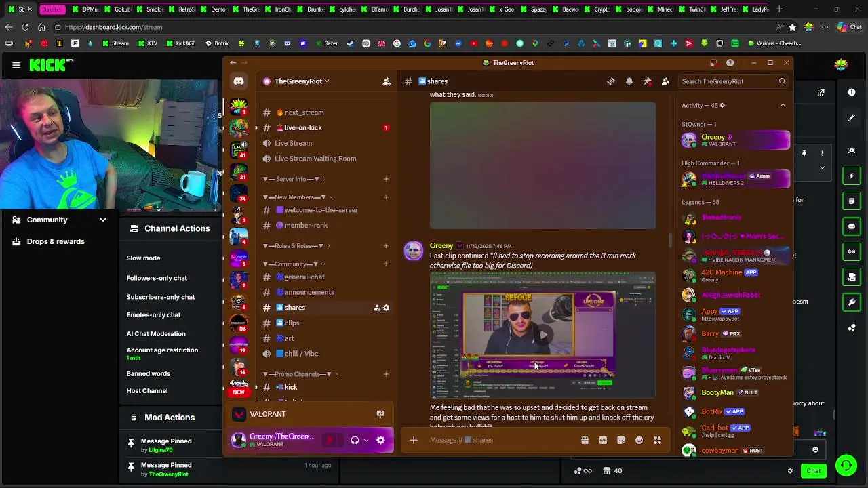Collapse Community channel category
Viewport: 868px width, 488px height.
(x=294, y=264)
